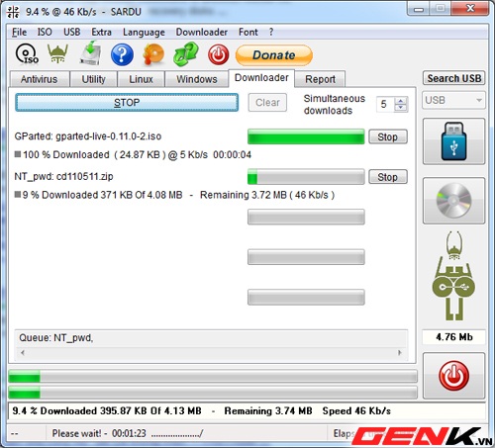Open help via blue question mark icon

click(122, 54)
